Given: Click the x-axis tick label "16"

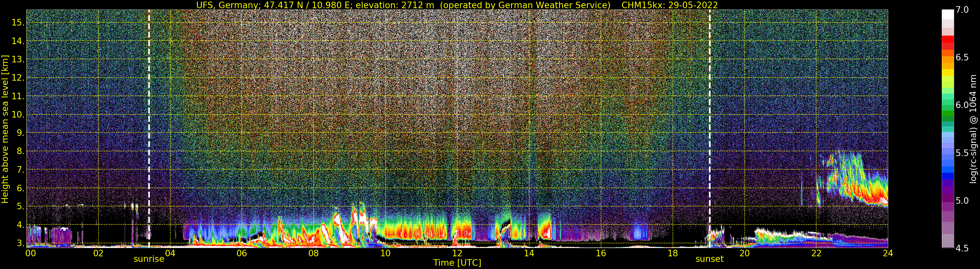Looking at the screenshot, I should pos(601,253).
